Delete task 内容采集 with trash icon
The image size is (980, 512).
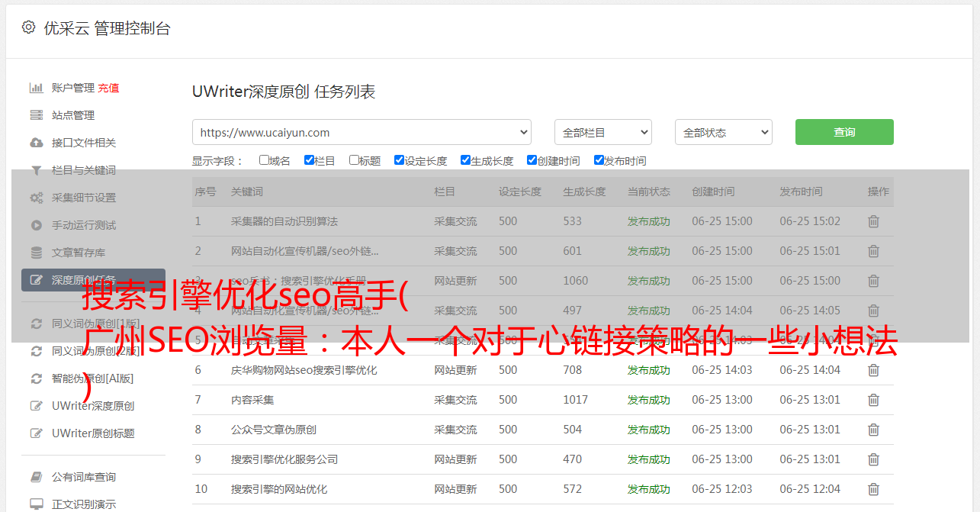(873, 400)
